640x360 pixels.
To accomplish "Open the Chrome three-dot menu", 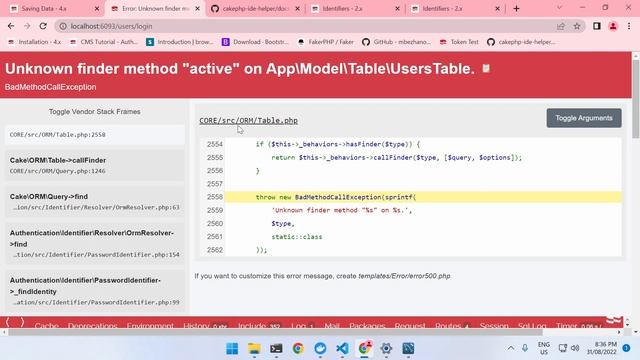I will pos(629,26).
